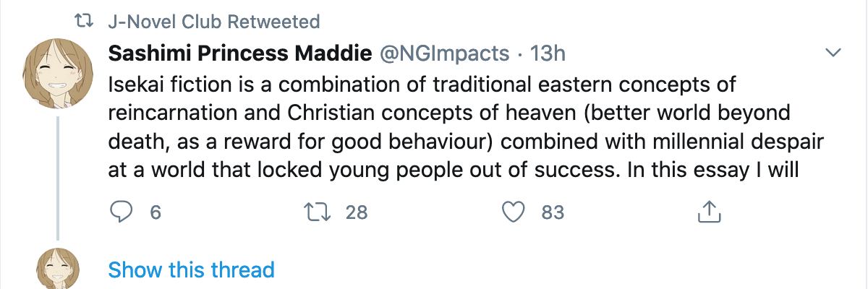The image size is (868, 289).
Task: Click the reply count 6
Action: [x=154, y=212]
